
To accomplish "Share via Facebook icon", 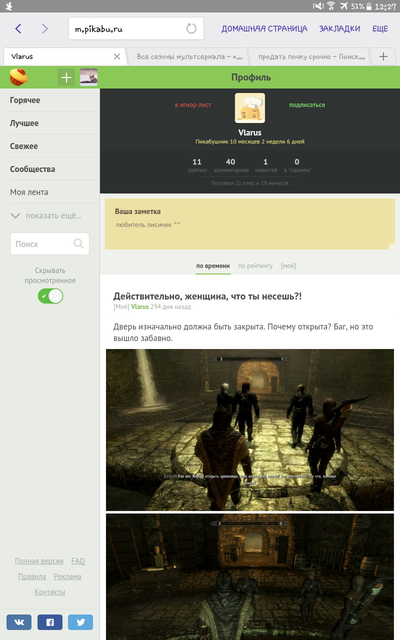I will [50, 622].
